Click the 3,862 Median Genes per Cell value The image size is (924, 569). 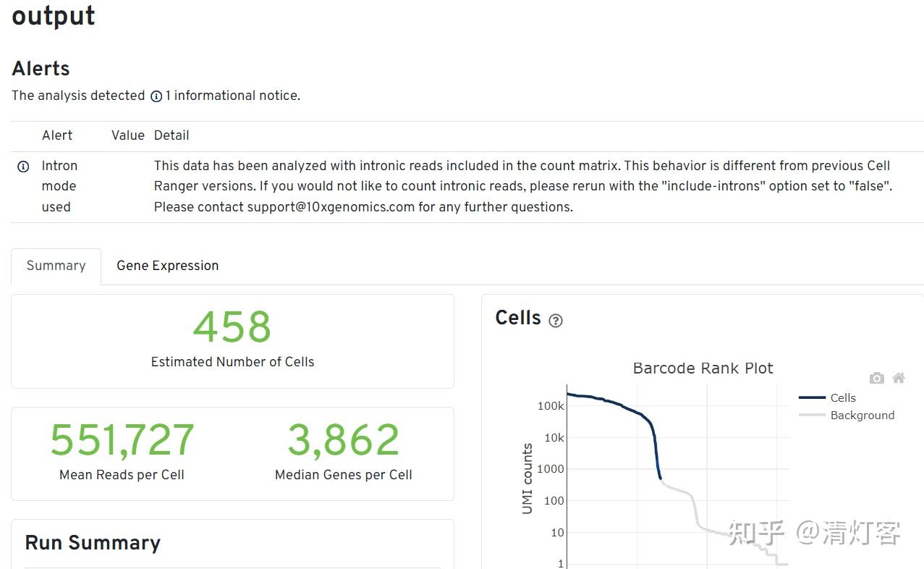[343, 440]
